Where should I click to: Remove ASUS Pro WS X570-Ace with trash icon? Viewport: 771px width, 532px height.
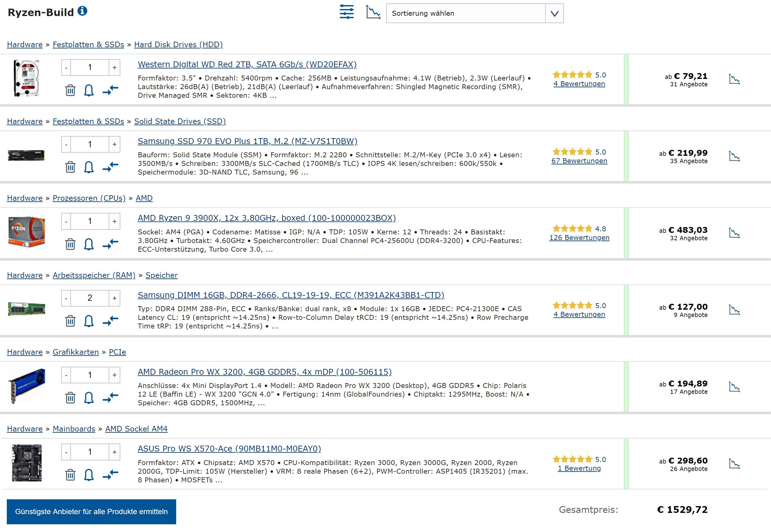[x=70, y=475]
